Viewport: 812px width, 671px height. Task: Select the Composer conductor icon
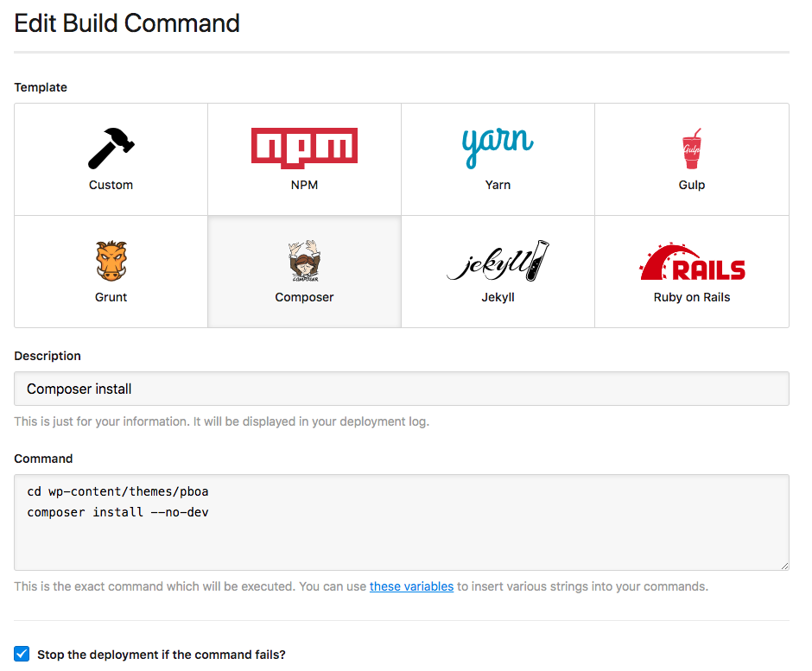(304, 261)
